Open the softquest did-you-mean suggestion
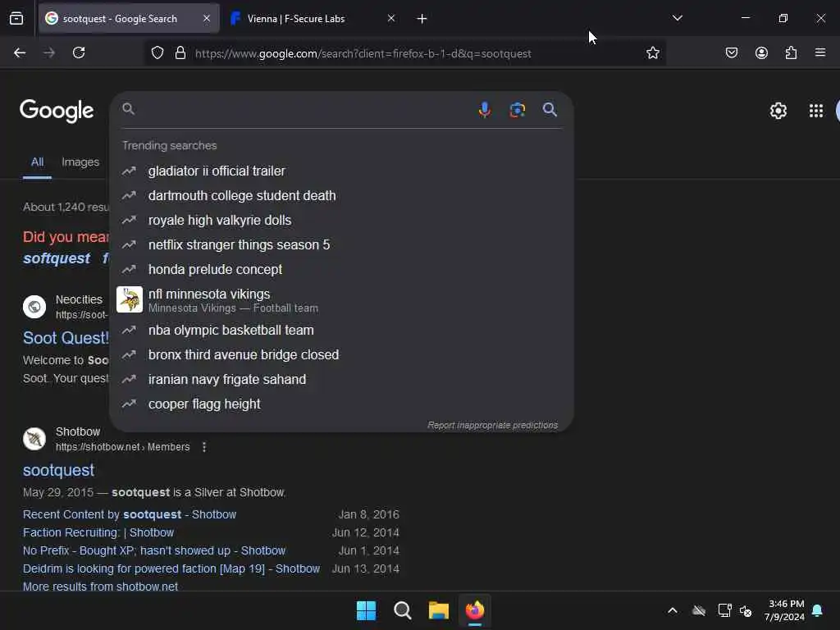The height and width of the screenshot is (630, 840). click(57, 258)
